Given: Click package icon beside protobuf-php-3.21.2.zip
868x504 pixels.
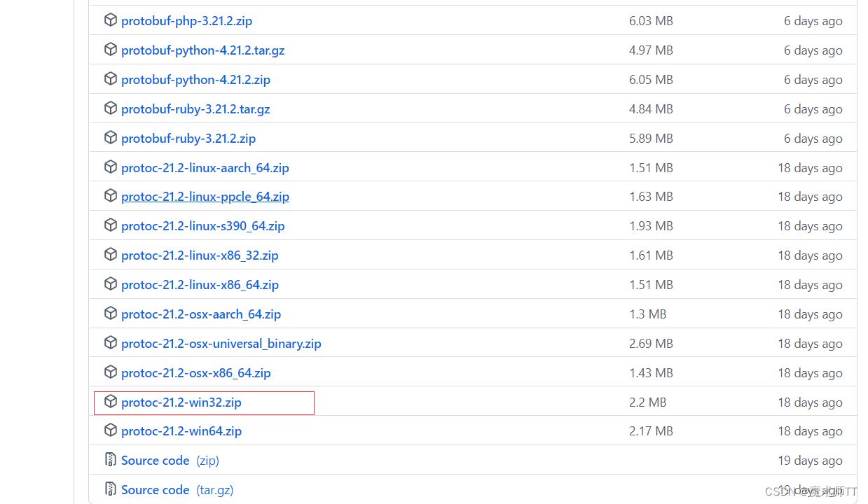Looking at the screenshot, I should [x=110, y=20].
